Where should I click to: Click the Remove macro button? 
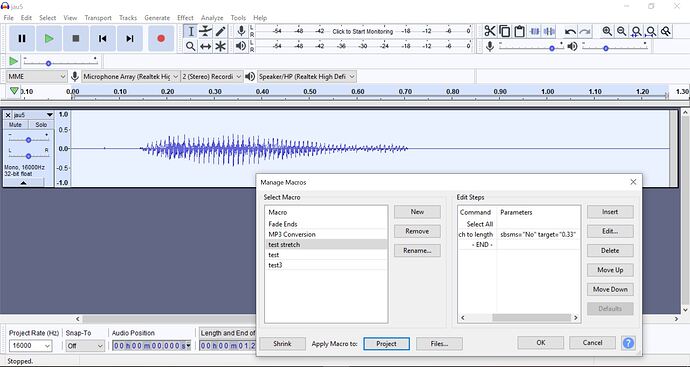click(417, 231)
